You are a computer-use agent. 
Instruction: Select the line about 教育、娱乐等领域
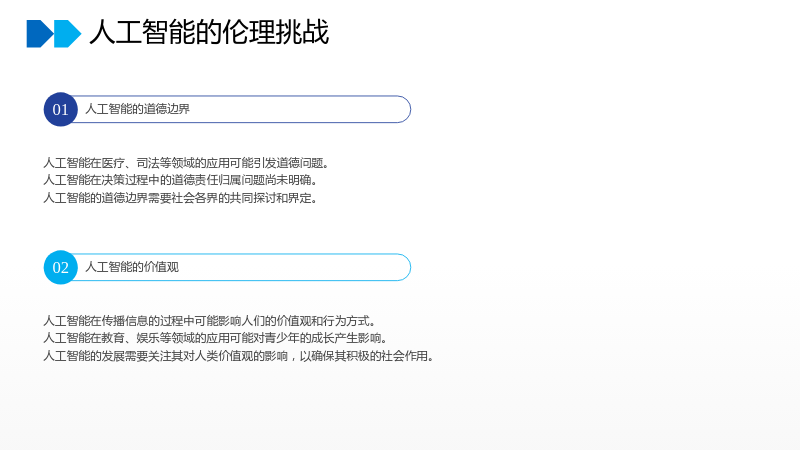coord(216,338)
